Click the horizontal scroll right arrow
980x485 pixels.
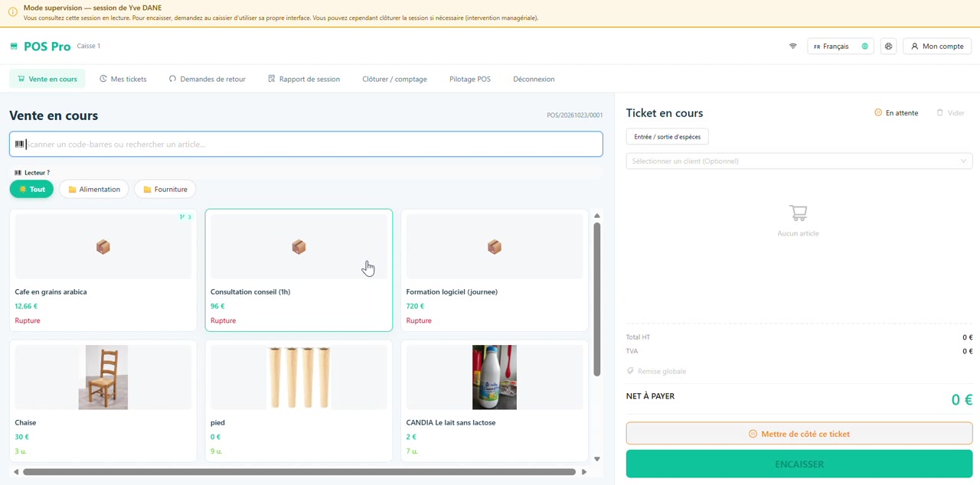pos(584,472)
